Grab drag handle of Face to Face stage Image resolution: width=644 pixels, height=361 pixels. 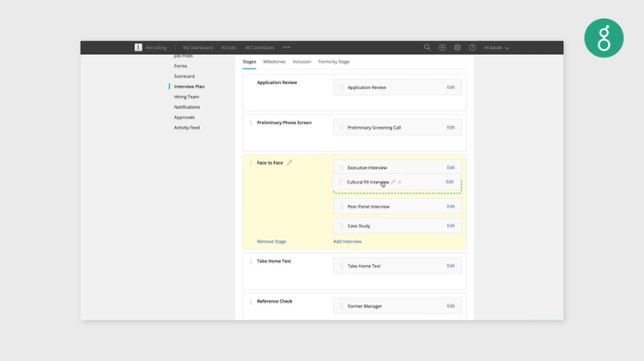point(251,163)
